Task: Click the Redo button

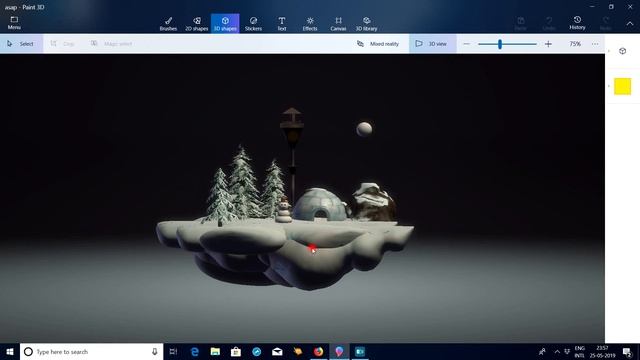Action: point(606,23)
